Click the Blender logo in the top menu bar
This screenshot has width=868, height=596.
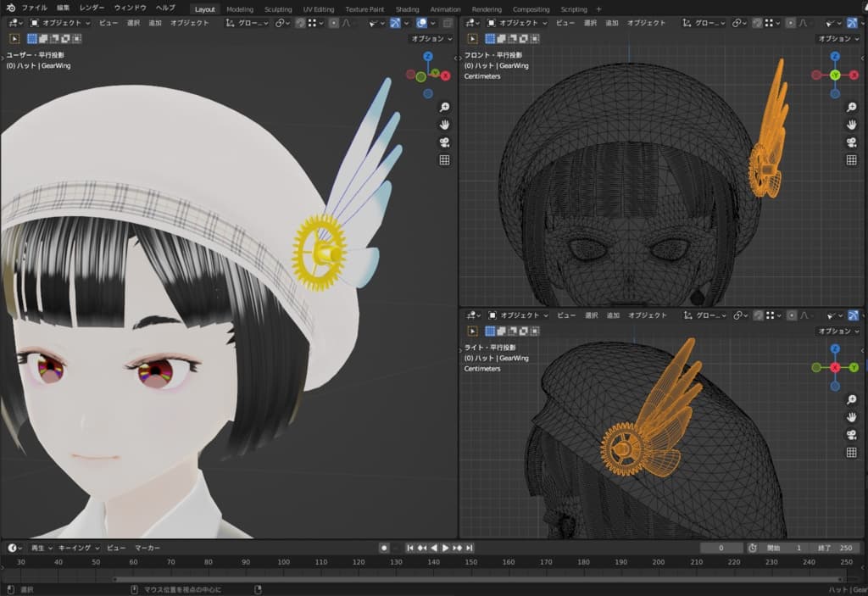tap(10, 8)
